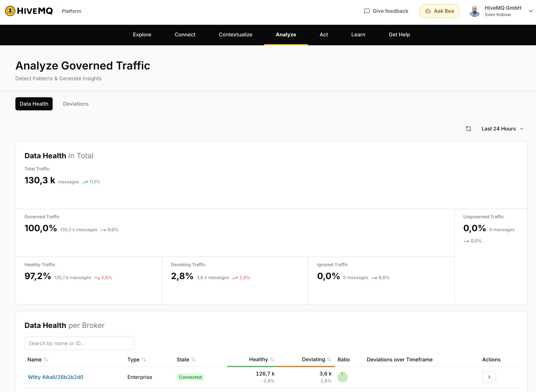Click the Deviating Traffic 2,8% value
The width and height of the screenshot is (536, 392).
(x=182, y=276)
